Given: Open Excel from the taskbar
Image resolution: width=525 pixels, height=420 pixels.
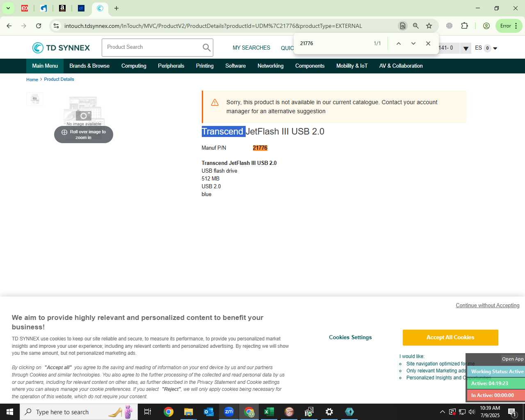Looking at the screenshot, I should 269,412.
